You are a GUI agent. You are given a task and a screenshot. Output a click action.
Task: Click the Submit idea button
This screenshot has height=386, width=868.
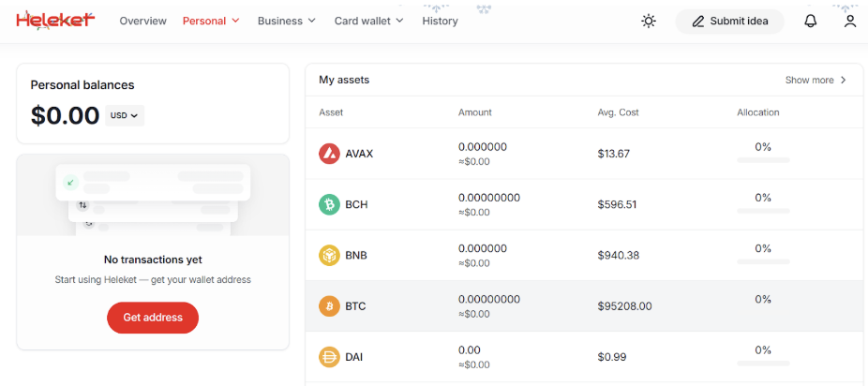click(x=729, y=21)
